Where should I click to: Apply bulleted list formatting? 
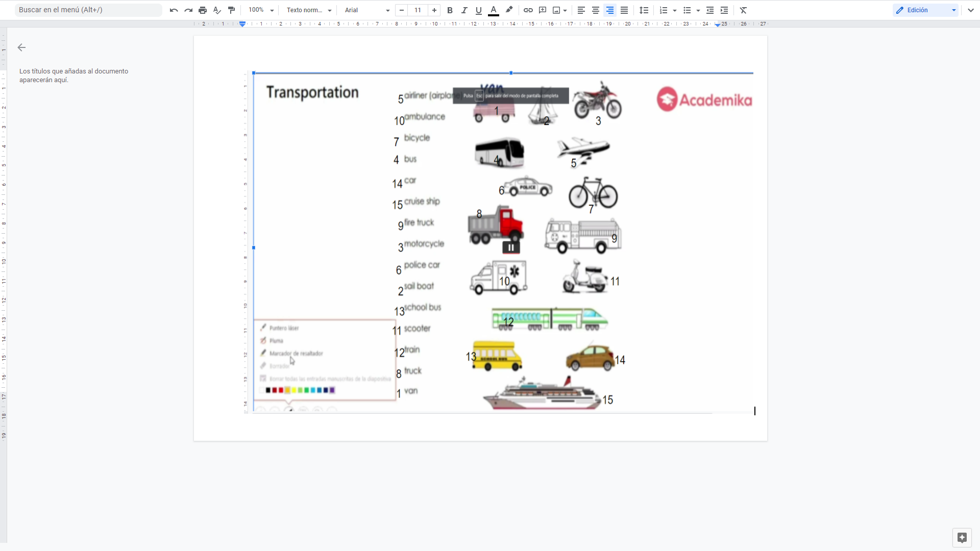point(687,10)
